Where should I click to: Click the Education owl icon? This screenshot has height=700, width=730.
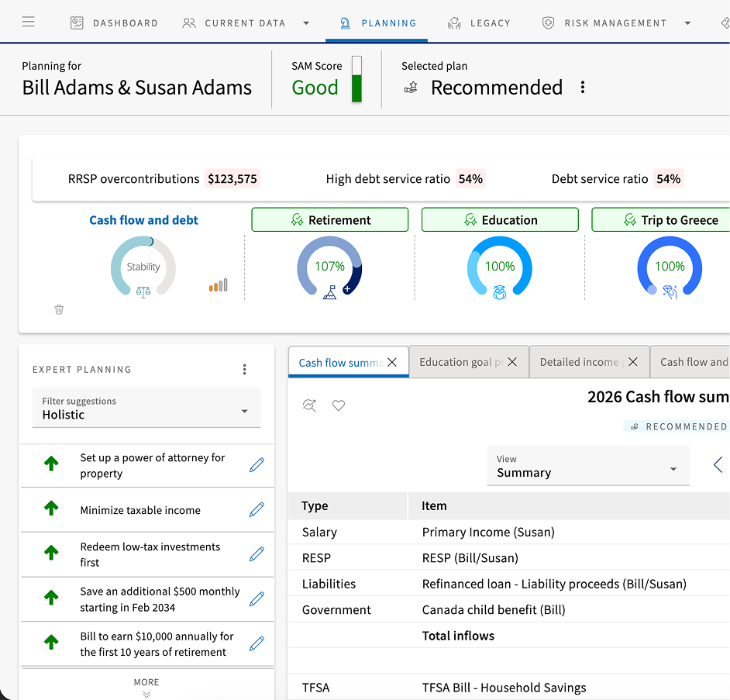pyautogui.click(x=500, y=292)
